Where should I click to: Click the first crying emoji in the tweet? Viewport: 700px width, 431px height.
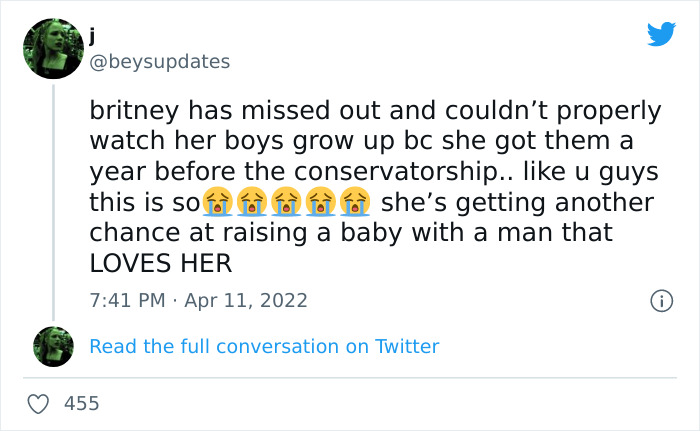click(x=216, y=201)
